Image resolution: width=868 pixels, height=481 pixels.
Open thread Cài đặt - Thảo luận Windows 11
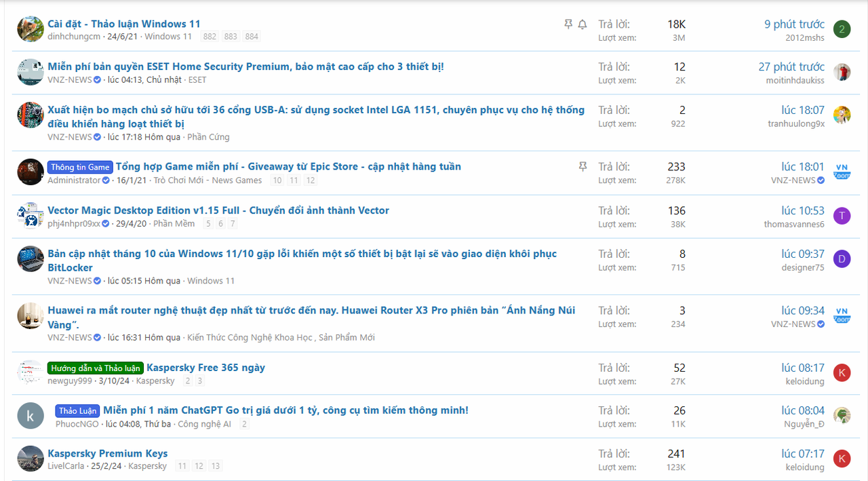point(124,24)
